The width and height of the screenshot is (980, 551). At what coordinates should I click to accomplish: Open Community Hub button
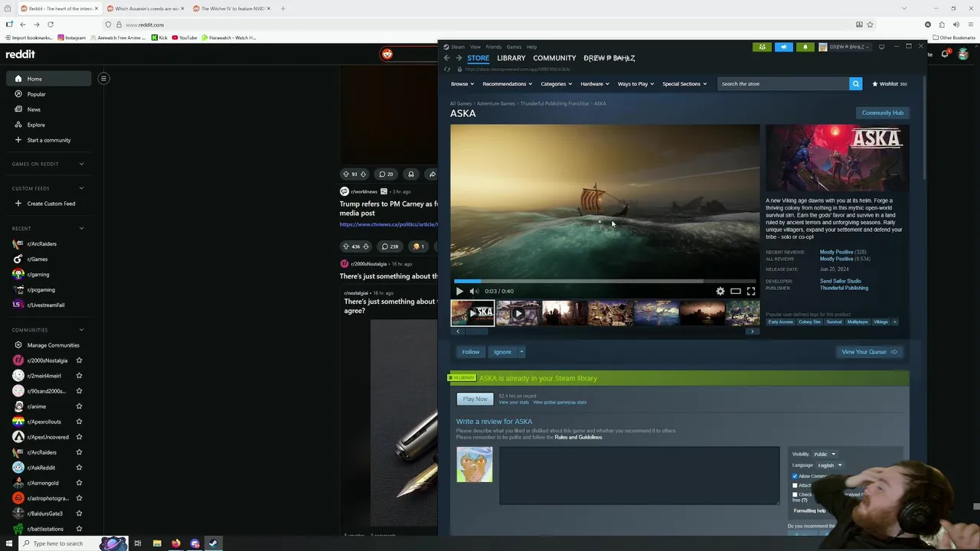pyautogui.click(x=882, y=112)
